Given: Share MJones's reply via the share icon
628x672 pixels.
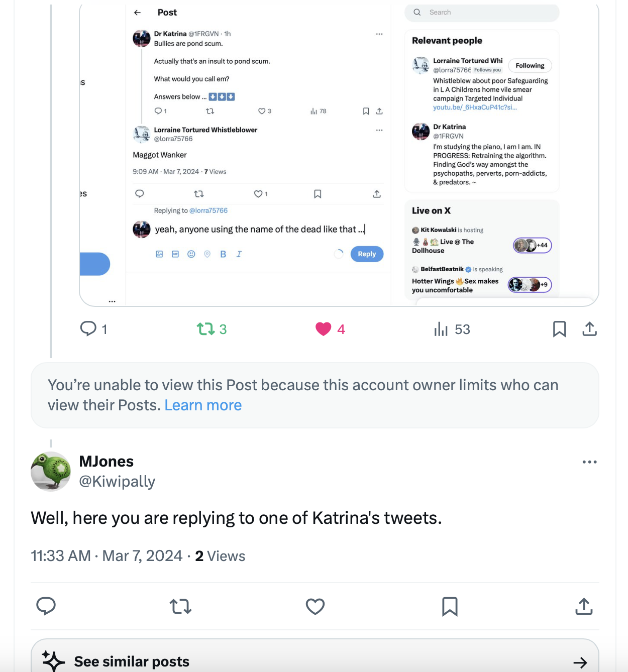Looking at the screenshot, I should point(584,606).
